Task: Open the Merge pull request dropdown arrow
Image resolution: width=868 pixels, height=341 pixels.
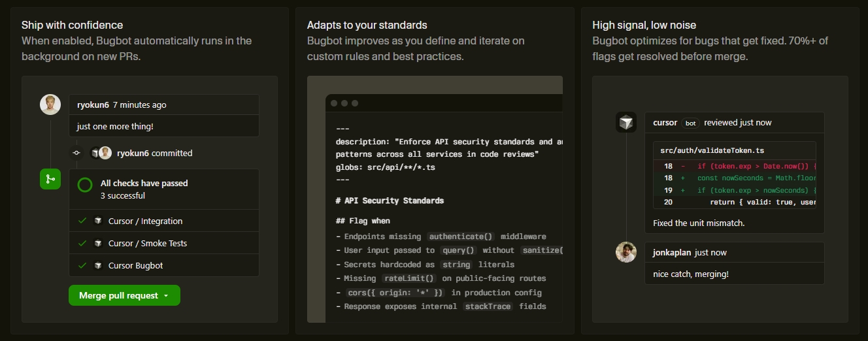Action: (x=166, y=296)
